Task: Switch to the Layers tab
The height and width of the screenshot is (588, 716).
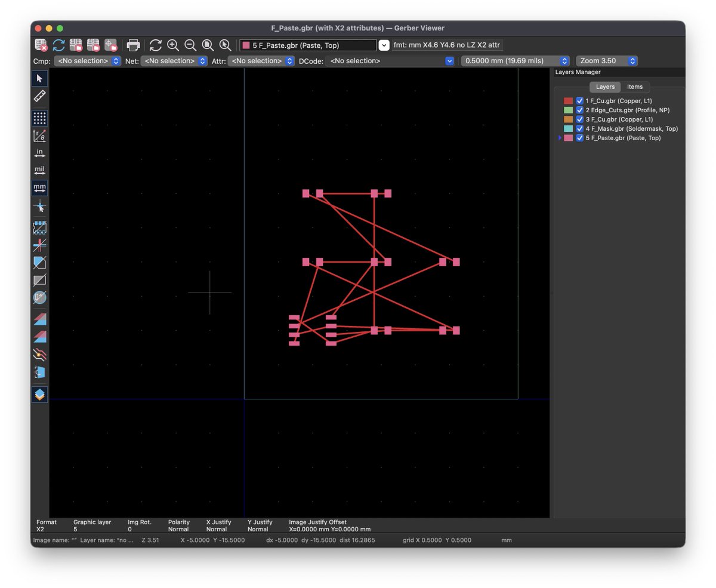Action: [x=605, y=87]
